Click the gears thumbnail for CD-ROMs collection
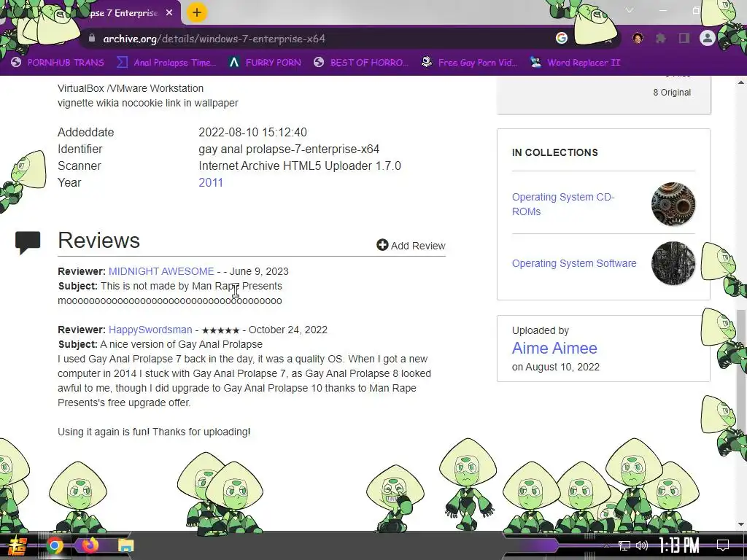This screenshot has height=560, width=747. pos(673,204)
